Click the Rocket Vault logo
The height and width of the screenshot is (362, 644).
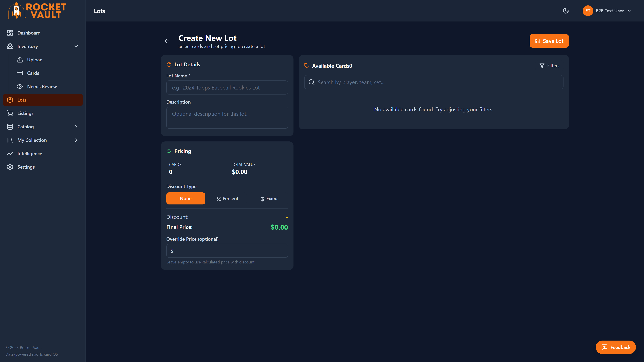[36, 10]
